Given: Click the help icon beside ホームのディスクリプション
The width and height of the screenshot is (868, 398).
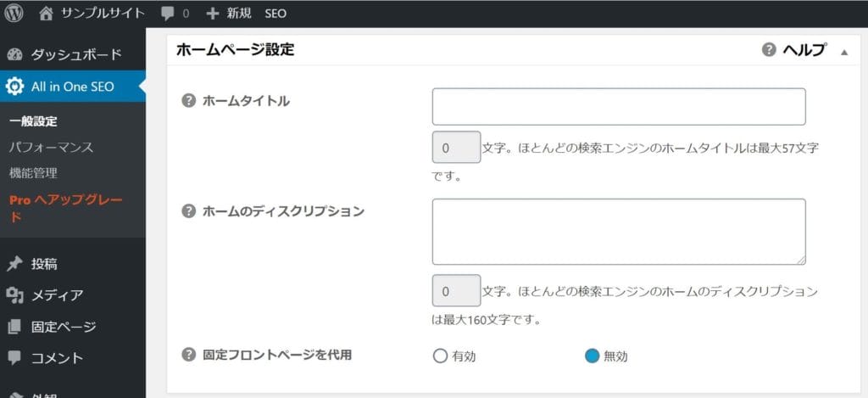Looking at the screenshot, I should 189,211.
